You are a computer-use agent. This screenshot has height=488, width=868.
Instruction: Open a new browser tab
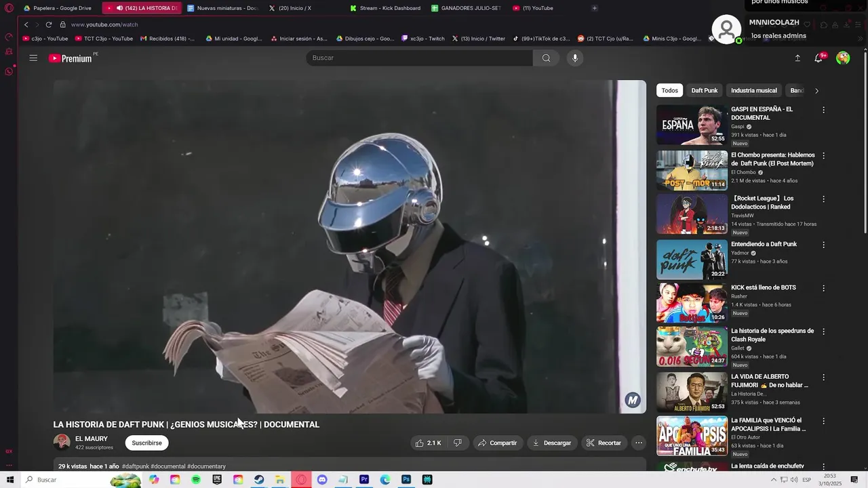coord(595,8)
